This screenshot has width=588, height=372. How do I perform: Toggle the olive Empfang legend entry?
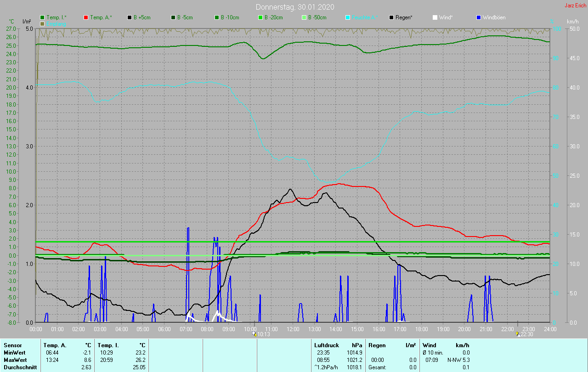click(x=42, y=23)
